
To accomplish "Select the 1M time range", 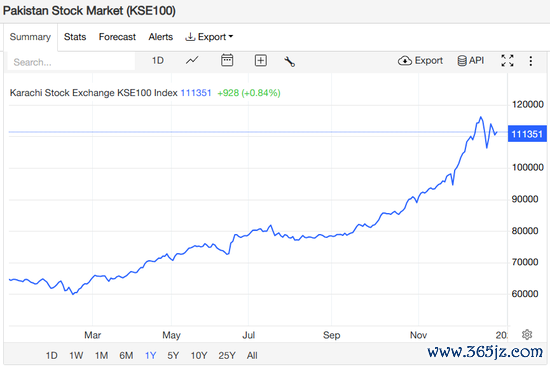I will coord(101,355).
